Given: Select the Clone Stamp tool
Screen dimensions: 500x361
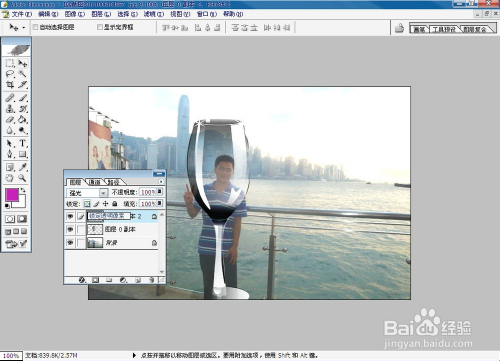Looking at the screenshot, I should pos(10,109).
